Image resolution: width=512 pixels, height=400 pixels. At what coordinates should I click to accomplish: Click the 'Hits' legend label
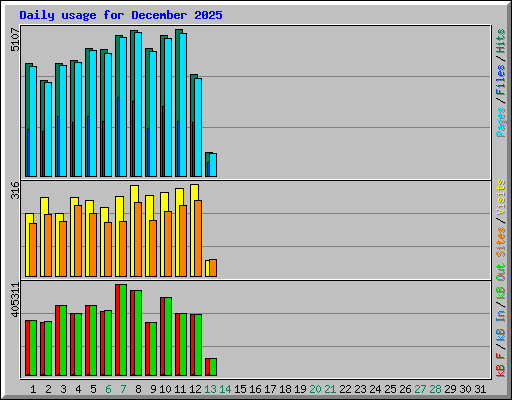pos(501,41)
